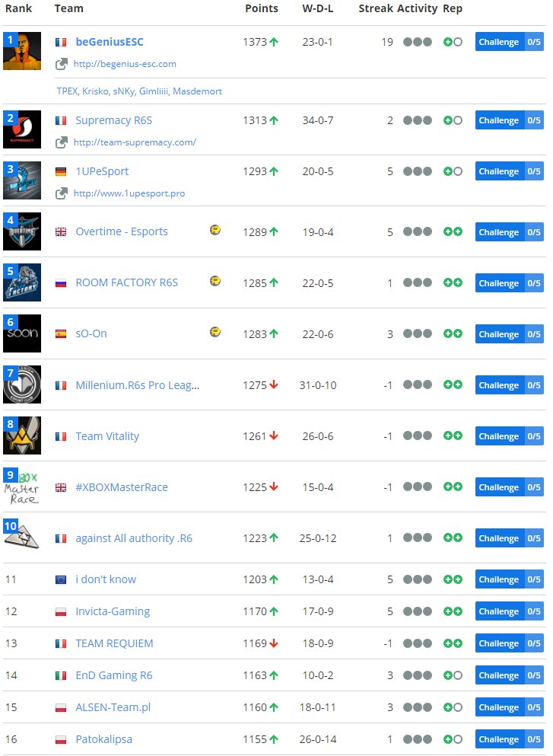
Task: Open the Supremacy R6S team page
Action: (113, 120)
